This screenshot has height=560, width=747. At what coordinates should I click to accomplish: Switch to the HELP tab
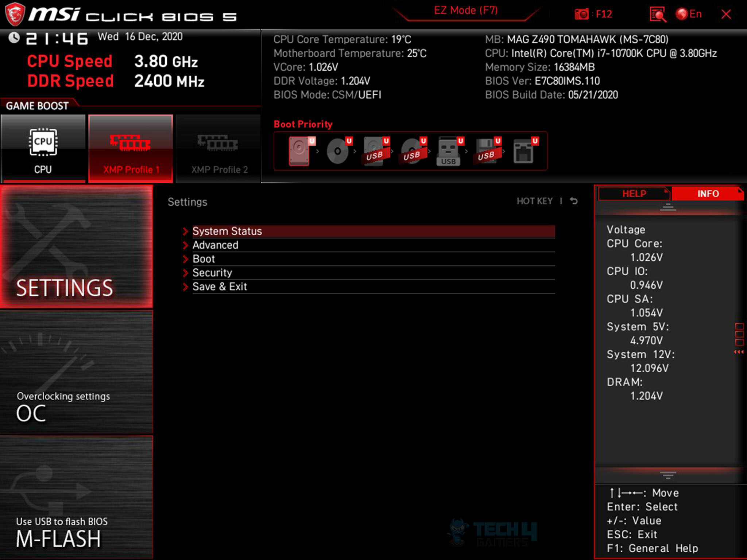(634, 194)
